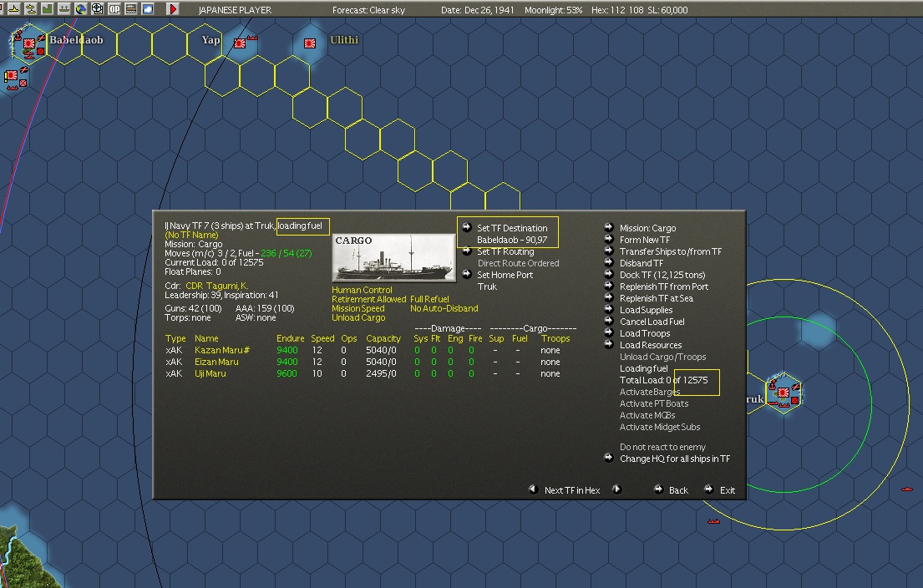Viewport: 923px width, 588px height.
Task: Toggle Unload Cargo setting
Action: click(x=358, y=318)
